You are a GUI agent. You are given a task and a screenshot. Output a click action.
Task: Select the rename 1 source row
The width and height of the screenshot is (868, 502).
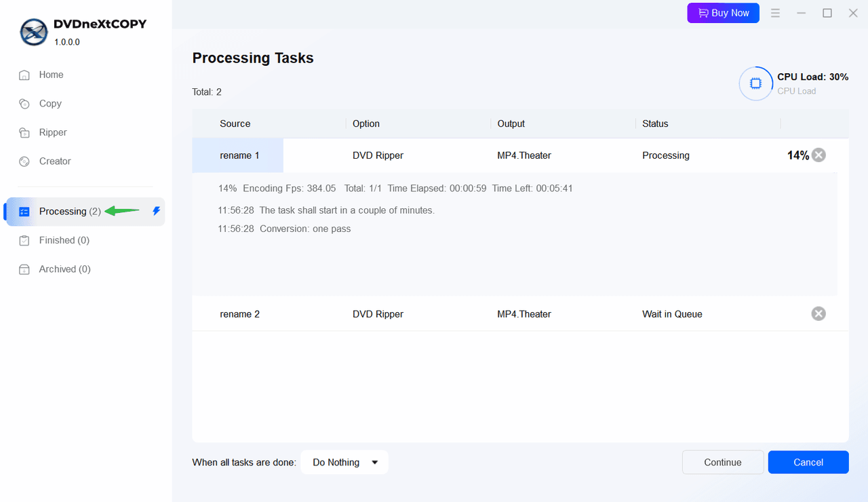[239, 155]
